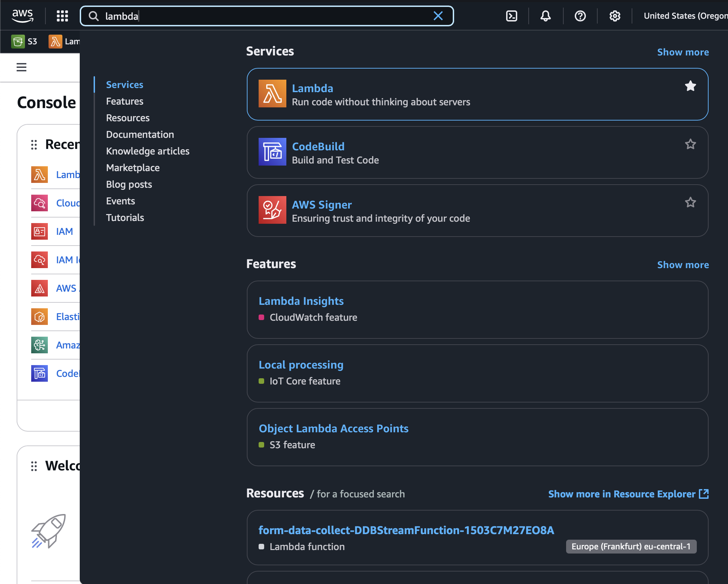Open the Lambda Insights feature link

[301, 301]
